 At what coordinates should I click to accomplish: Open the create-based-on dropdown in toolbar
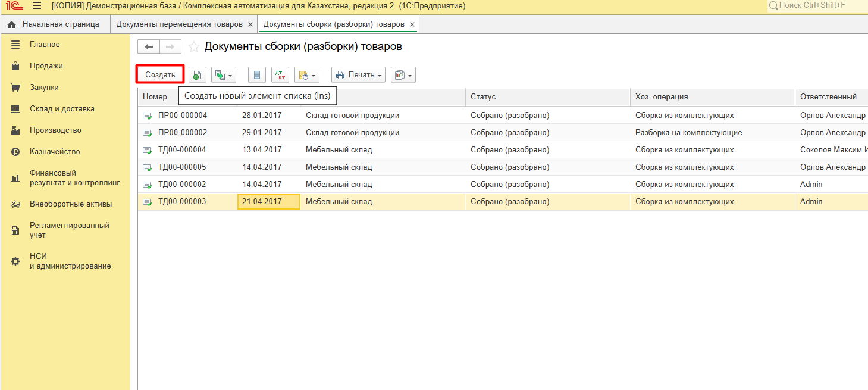click(x=224, y=75)
